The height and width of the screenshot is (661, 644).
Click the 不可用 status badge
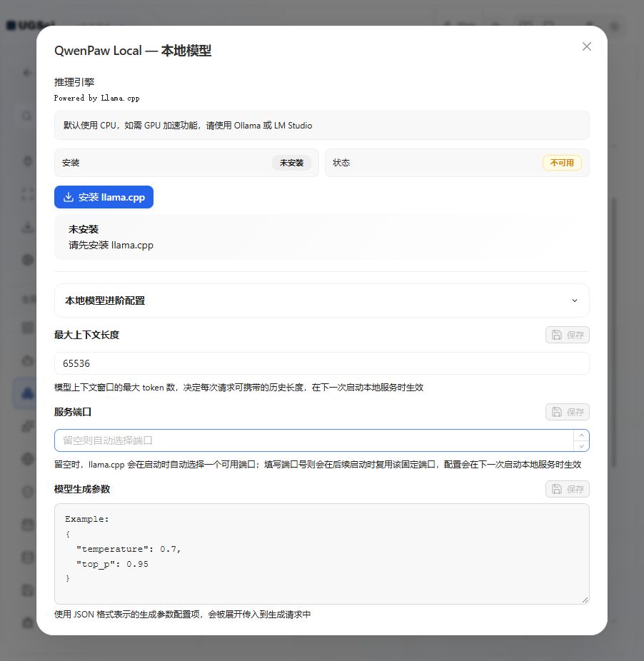(x=562, y=163)
